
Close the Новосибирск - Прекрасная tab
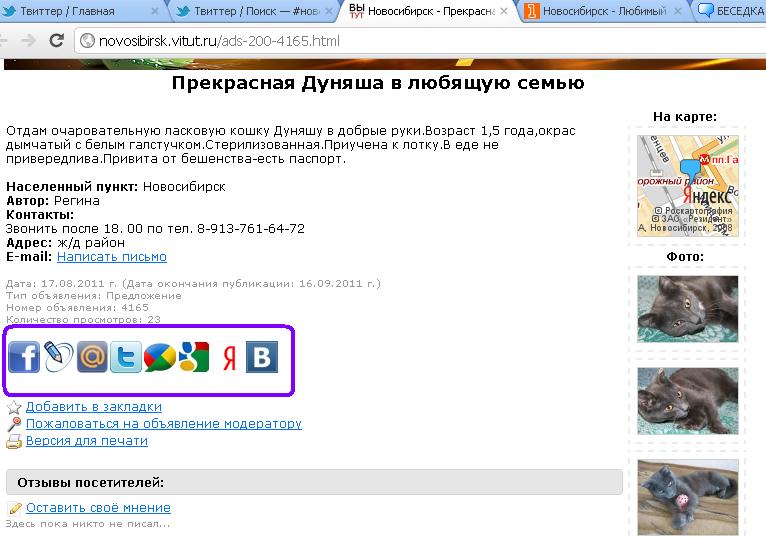tap(504, 11)
